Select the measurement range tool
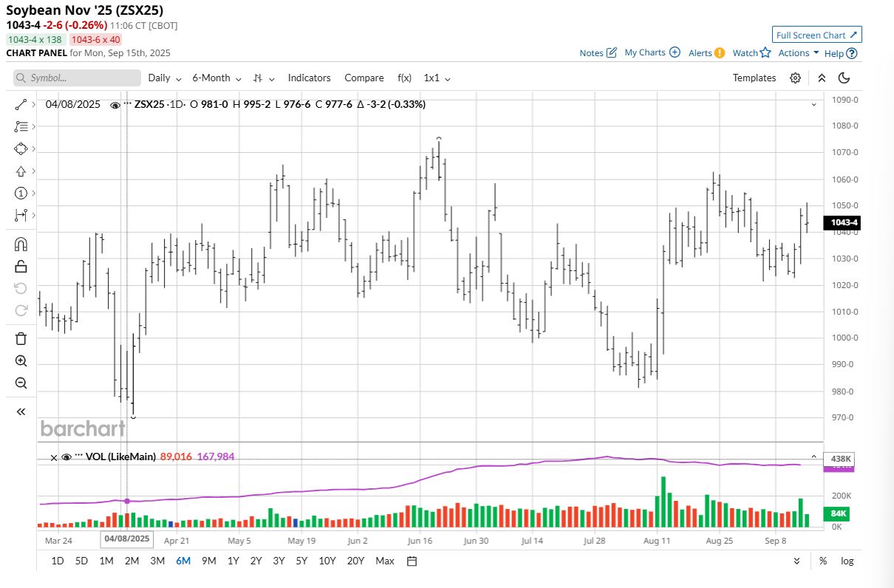The image size is (894, 588). click(21, 215)
